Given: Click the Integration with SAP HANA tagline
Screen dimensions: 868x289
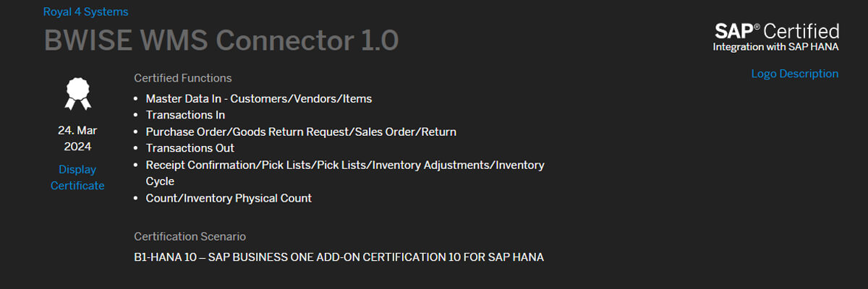Looking at the screenshot, I should pyautogui.click(x=775, y=48).
